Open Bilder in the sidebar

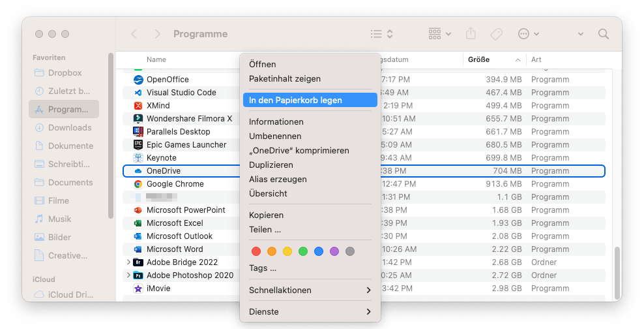coord(64,238)
